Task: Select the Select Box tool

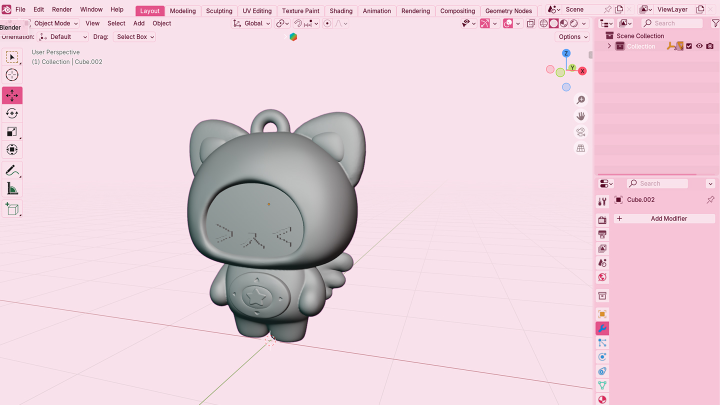Action: pos(12,57)
